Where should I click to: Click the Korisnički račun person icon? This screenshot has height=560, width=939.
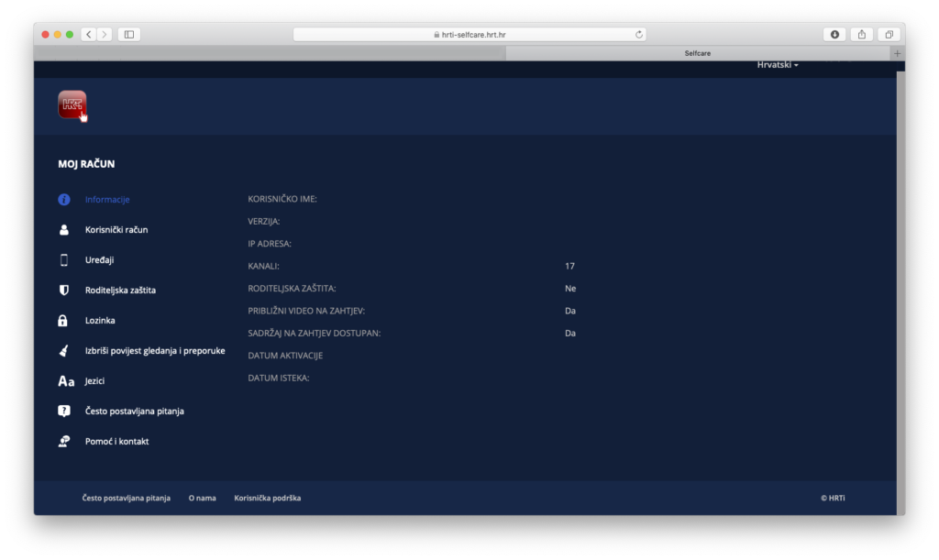pos(63,230)
